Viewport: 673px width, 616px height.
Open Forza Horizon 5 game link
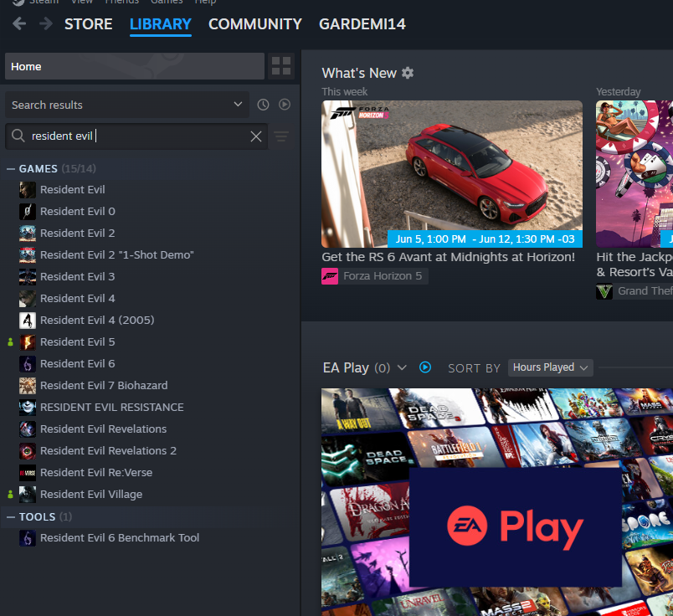coord(375,276)
